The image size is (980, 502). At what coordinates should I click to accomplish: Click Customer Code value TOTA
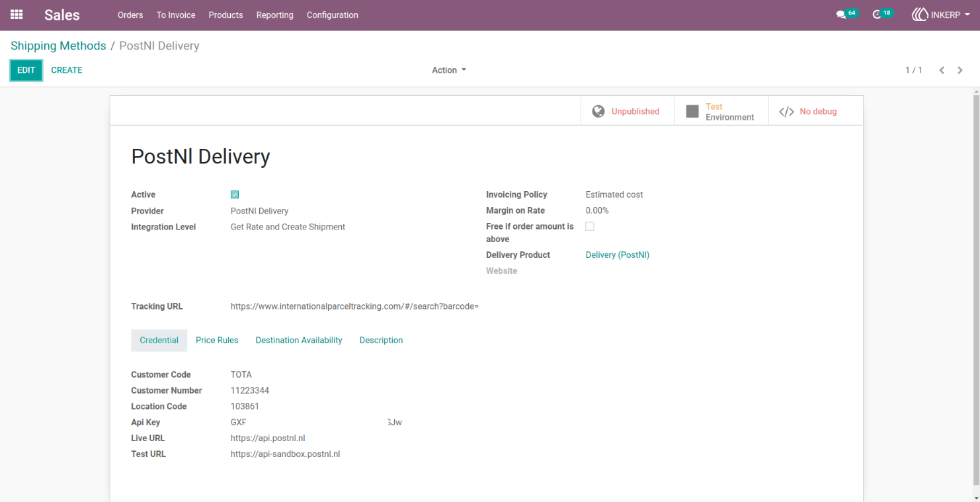tap(241, 374)
